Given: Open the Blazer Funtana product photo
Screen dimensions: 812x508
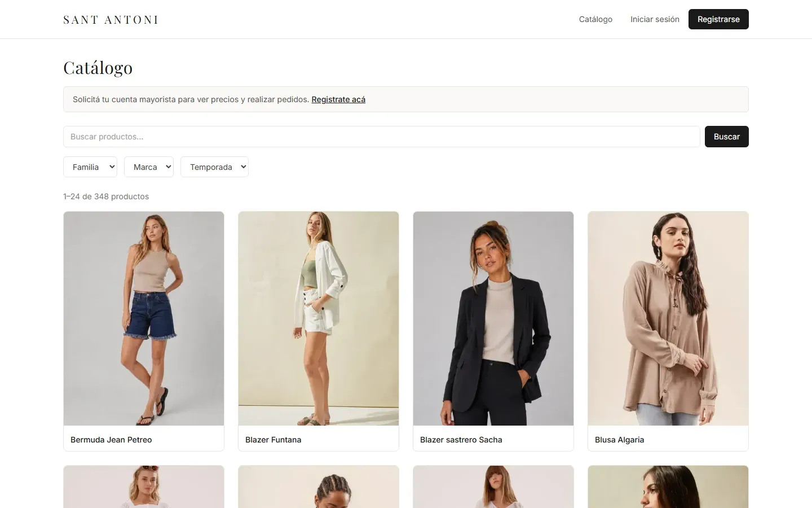Looking at the screenshot, I should tap(319, 318).
